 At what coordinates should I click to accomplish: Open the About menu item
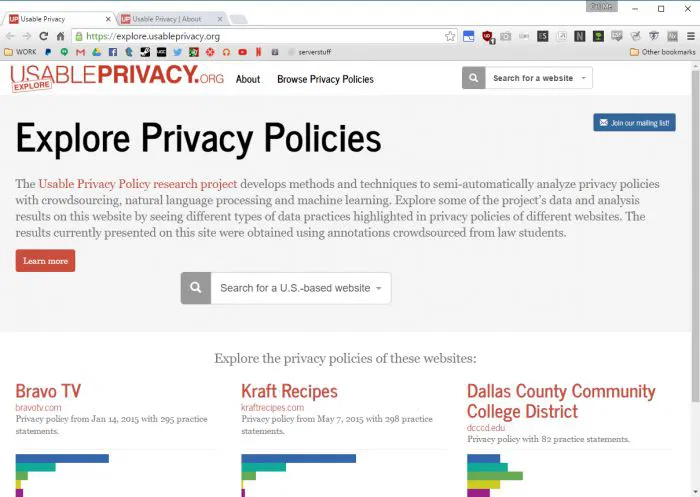pos(248,79)
